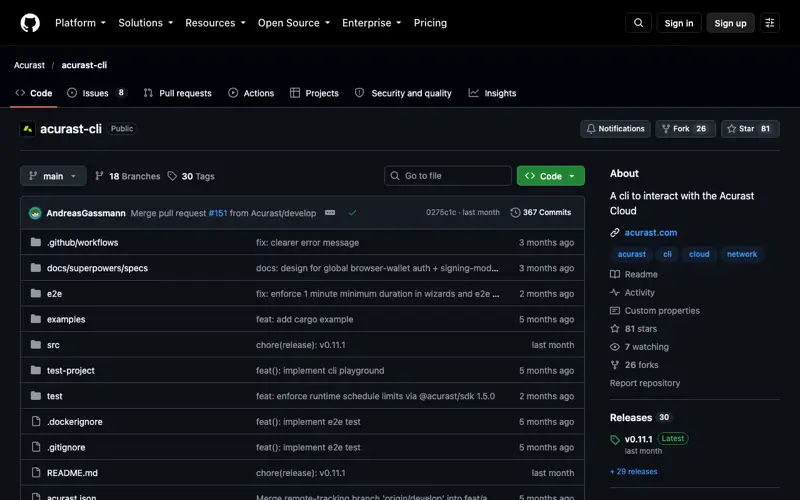Click the file icon next to README.md

36,472
